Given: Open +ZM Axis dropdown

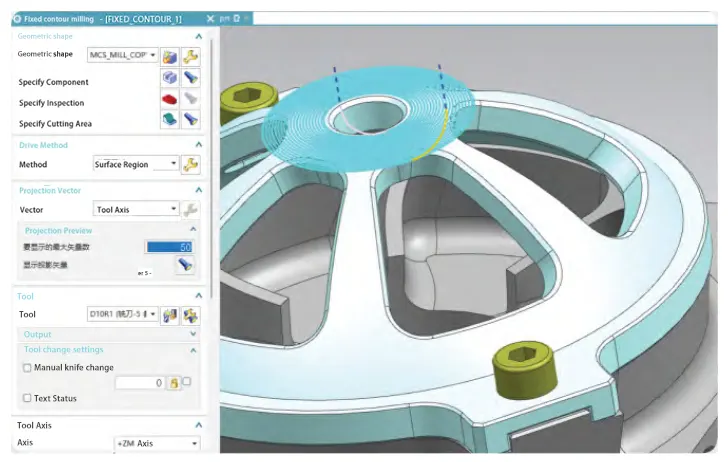Looking at the screenshot, I should click(x=157, y=443).
